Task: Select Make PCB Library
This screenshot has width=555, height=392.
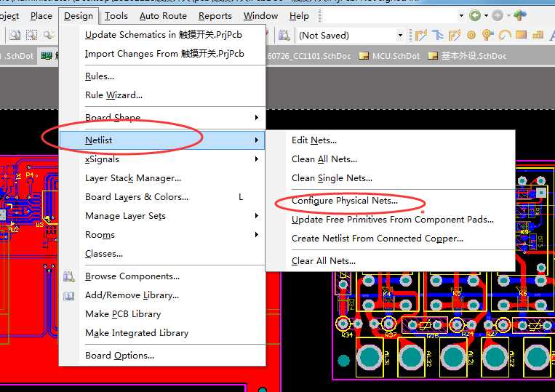Action: tap(123, 314)
